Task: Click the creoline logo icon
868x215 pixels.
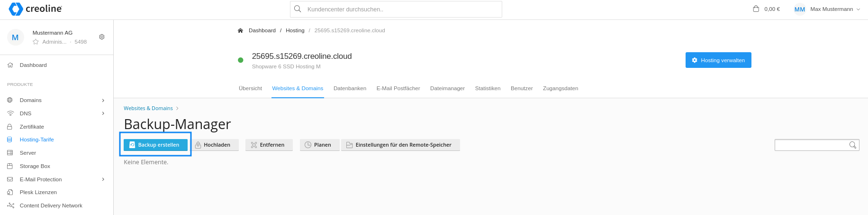Action: point(16,9)
